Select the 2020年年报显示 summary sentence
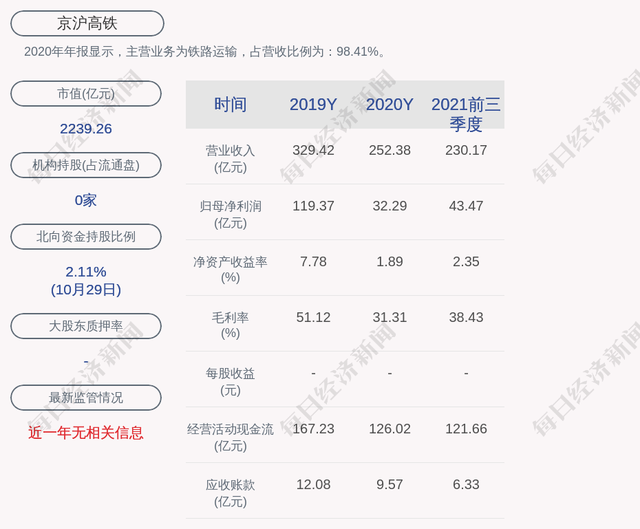Viewport: 640px width, 529px height. coord(204,52)
